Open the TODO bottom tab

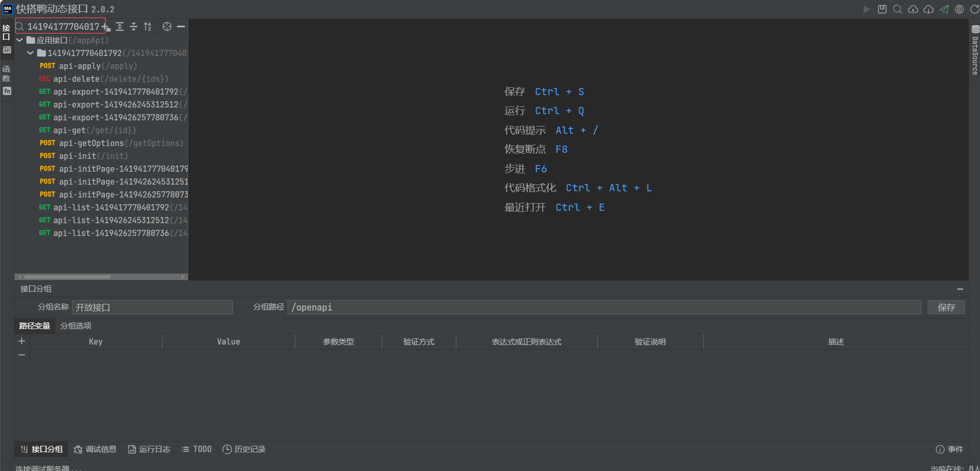click(x=197, y=449)
